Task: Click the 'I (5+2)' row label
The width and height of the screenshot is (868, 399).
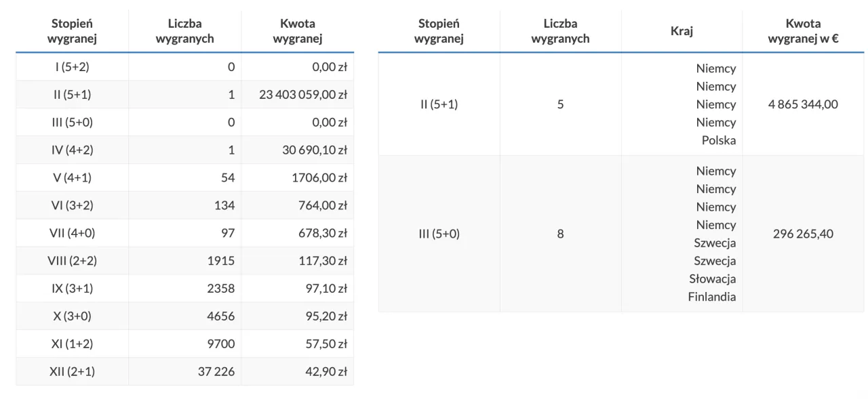Action: pyautogui.click(x=72, y=67)
